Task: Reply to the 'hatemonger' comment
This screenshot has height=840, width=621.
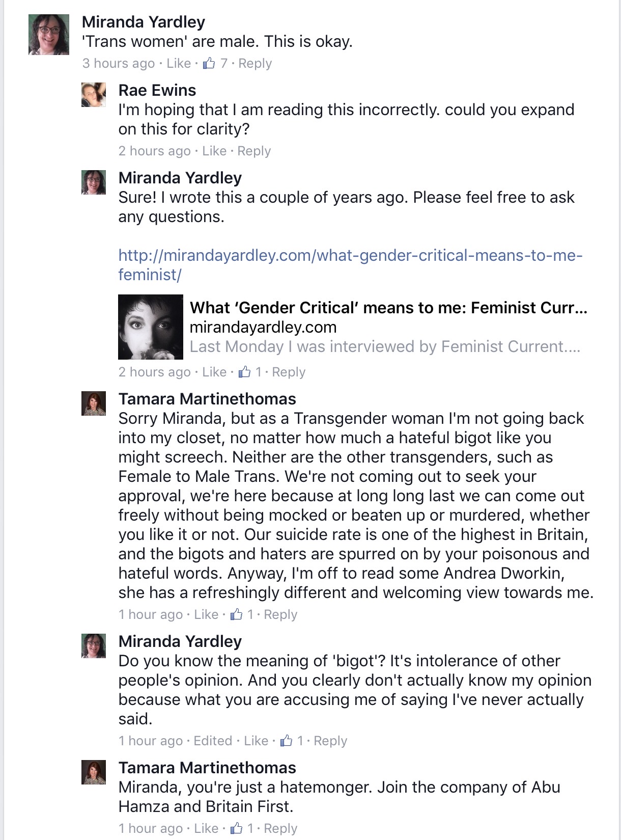Action: point(280,828)
